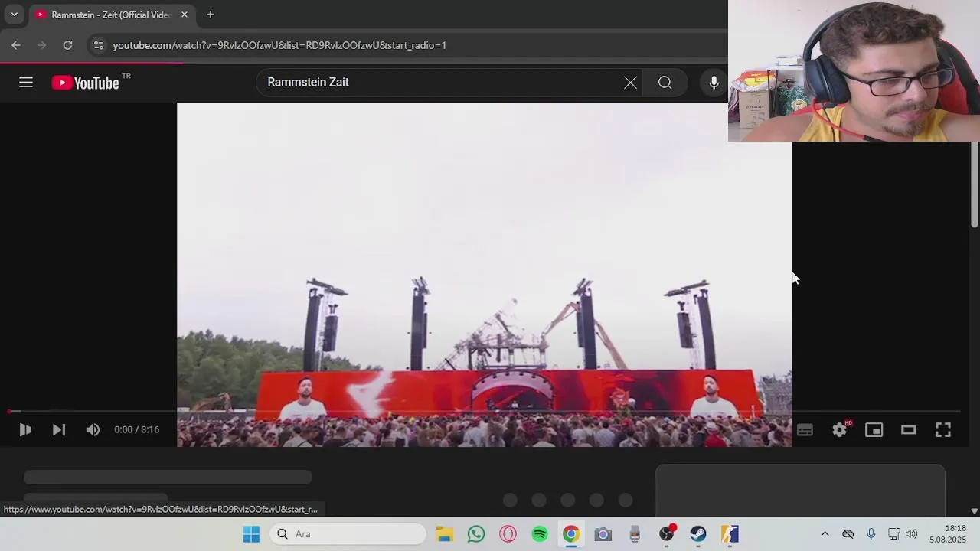Open WhatsApp from the taskbar
This screenshot has height=551, width=980.
[476, 534]
